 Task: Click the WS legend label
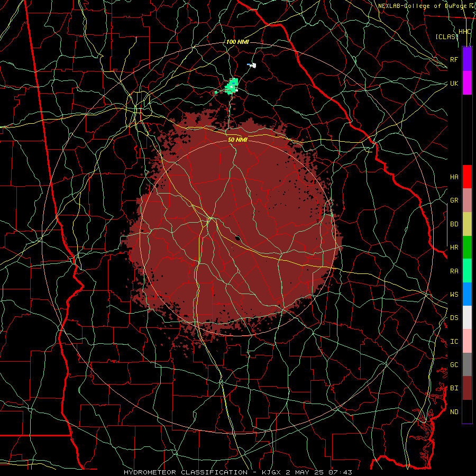(x=454, y=295)
